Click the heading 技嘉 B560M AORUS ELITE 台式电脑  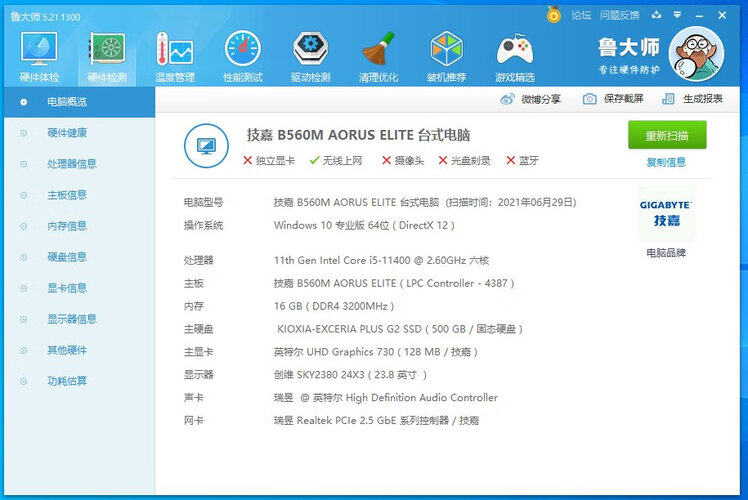358,135
